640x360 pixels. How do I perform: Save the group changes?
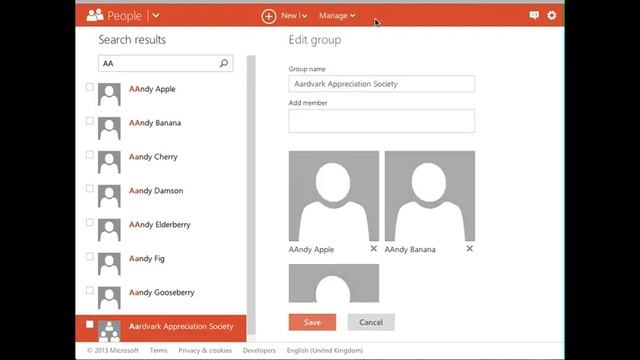[312, 322]
